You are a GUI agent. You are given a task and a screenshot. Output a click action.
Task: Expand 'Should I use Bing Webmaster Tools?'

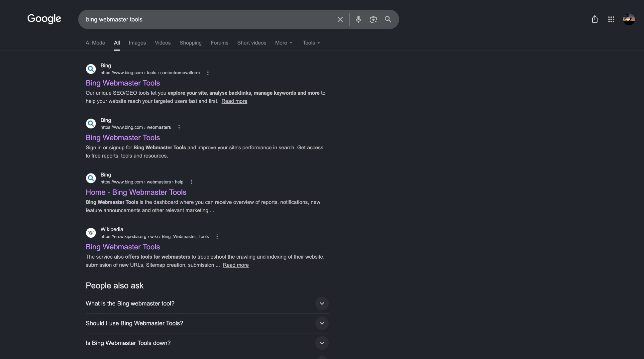pos(207,323)
